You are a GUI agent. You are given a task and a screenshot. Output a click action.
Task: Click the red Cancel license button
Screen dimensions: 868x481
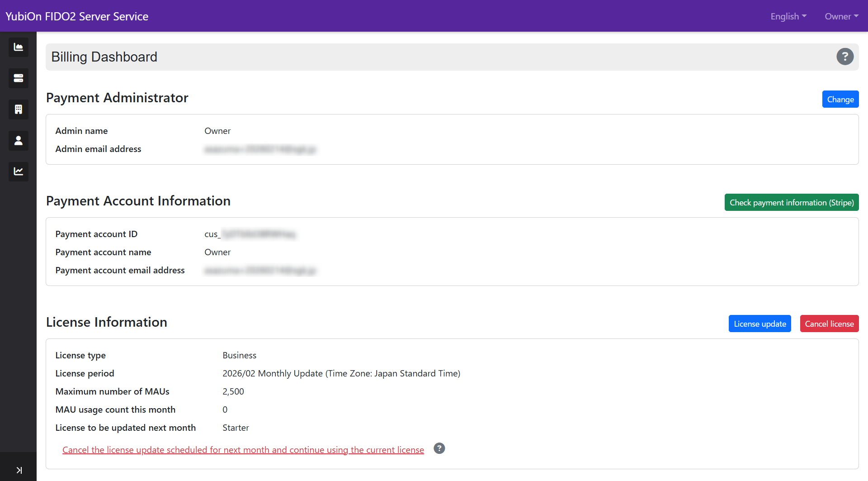click(829, 324)
